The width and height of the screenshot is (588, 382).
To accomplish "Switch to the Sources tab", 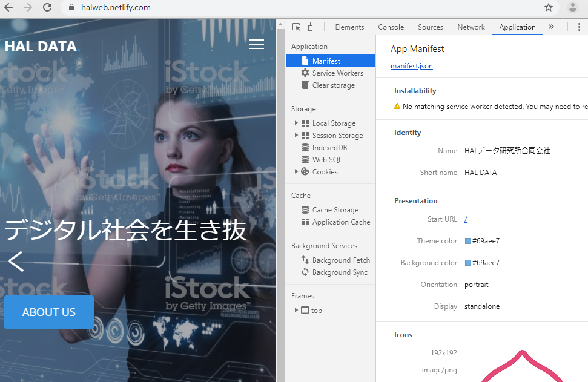I will tap(431, 27).
